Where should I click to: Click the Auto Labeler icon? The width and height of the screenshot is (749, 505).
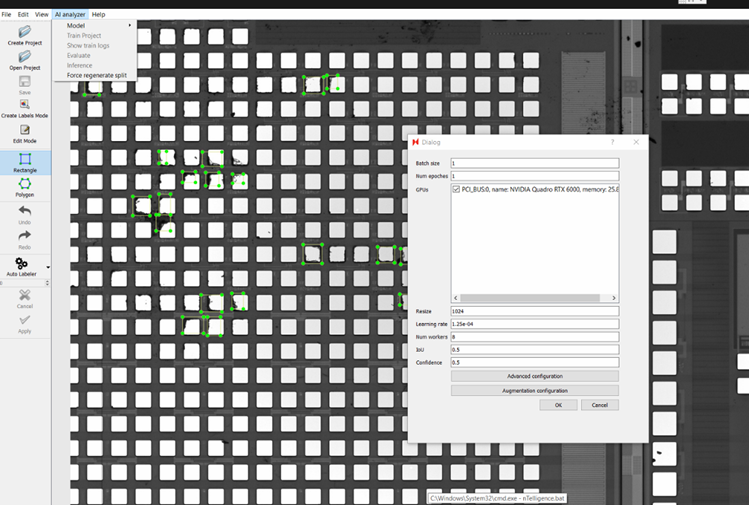click(x=21, y=264)
